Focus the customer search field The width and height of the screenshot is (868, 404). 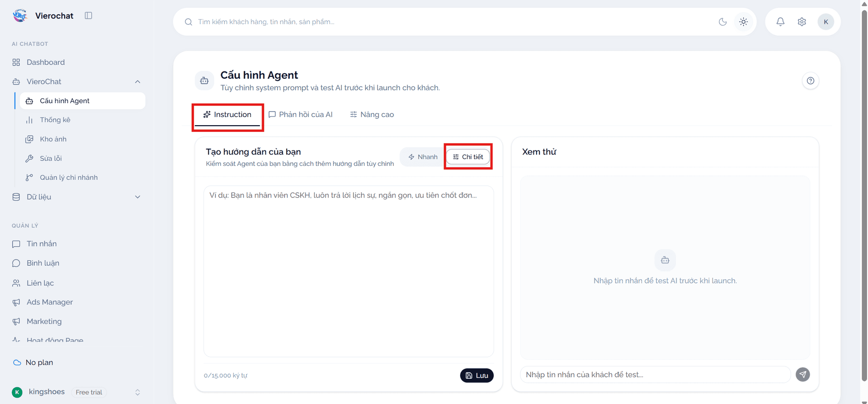(452, 22)
